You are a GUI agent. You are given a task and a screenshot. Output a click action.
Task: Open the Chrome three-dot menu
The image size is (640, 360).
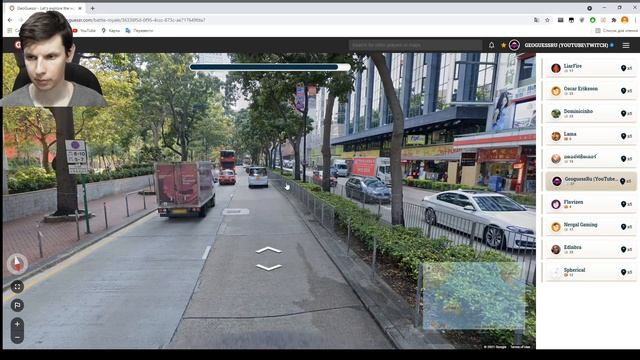tap(635, 20)
